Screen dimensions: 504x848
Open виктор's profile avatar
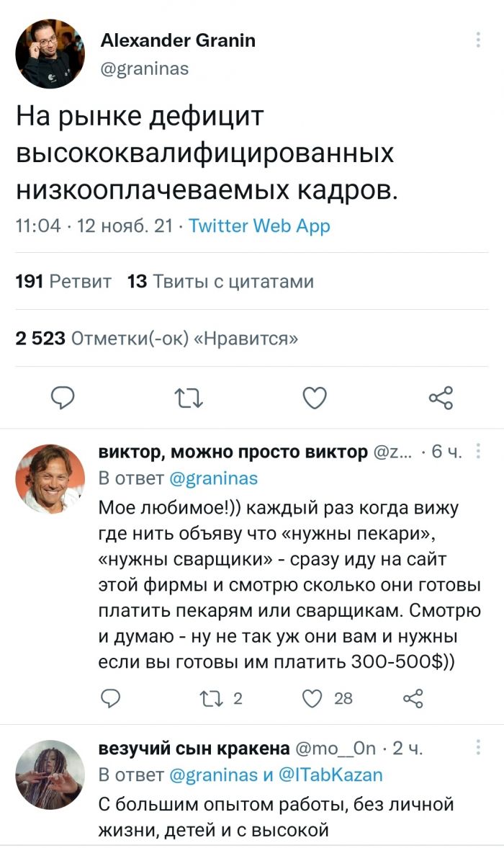pyautogui.click(x=50, y=478)
